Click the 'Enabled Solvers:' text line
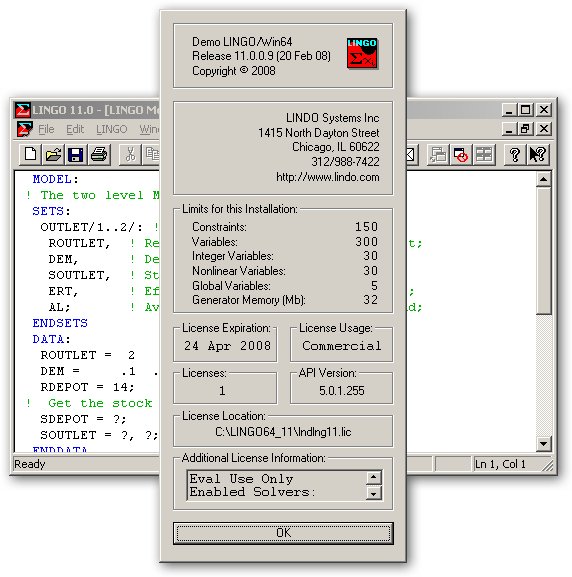572x577 pixels. coord(253,492)
